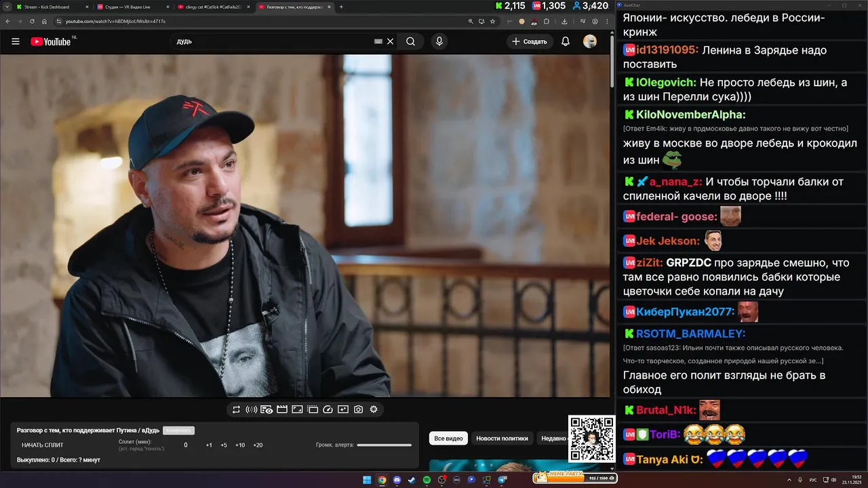Image resolution: width=868 pixels, height=488 pixels.
Task: Open the YouTube account avatar menu
Action: [x=590, y=41]
